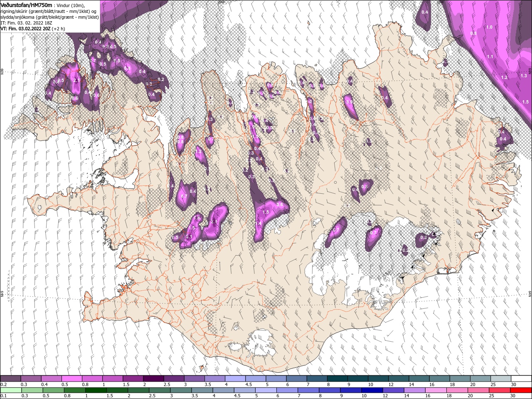Click the 'slydda/snjókoma' legend description line
Viewport: 532px width, 399px height.
pos(49,17)
